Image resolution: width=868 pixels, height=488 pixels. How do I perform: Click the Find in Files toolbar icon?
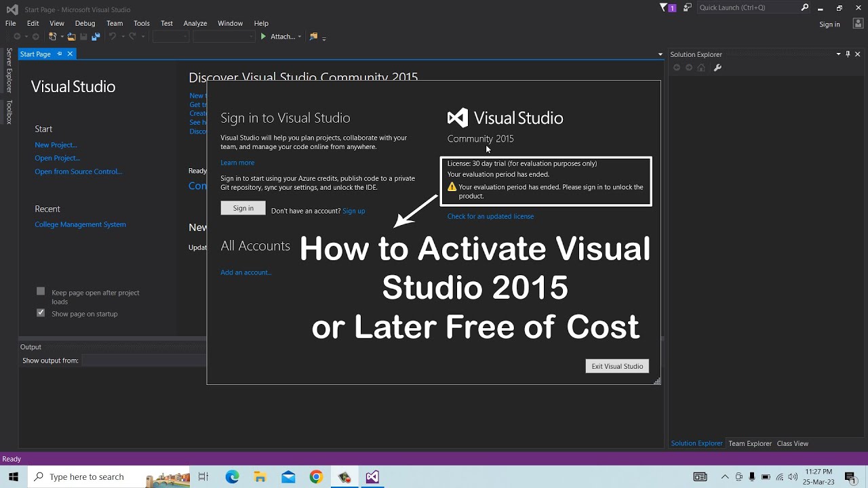pyautogui.click(x=313, y=37)
